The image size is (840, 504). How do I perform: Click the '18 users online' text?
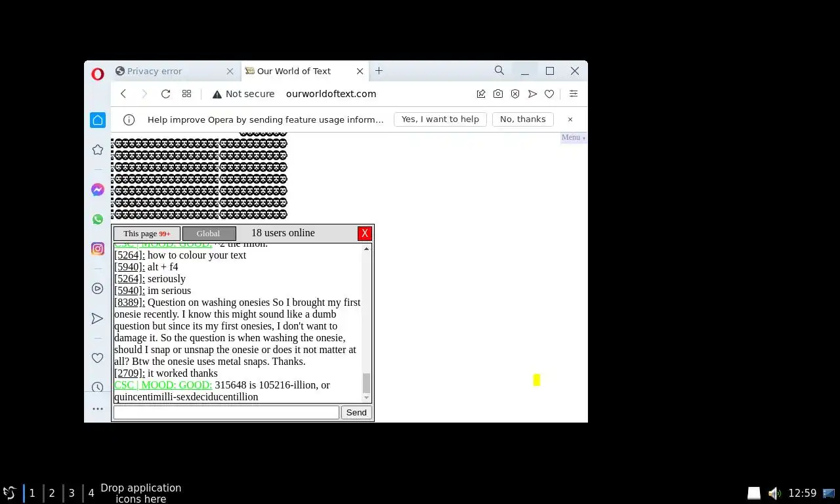(x=283, y=233)
